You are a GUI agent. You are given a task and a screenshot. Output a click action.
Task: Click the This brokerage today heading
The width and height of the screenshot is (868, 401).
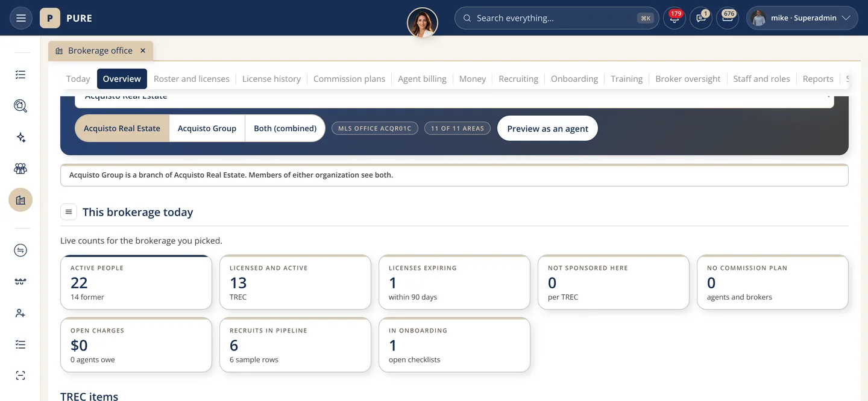(137, 212)
